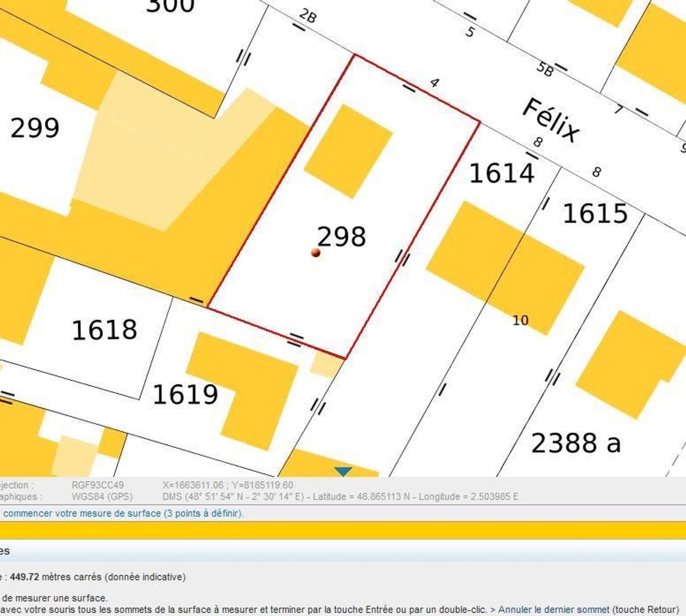Click the yellow building in parcel 1619
Screen dimensions: 686x616
242,391
